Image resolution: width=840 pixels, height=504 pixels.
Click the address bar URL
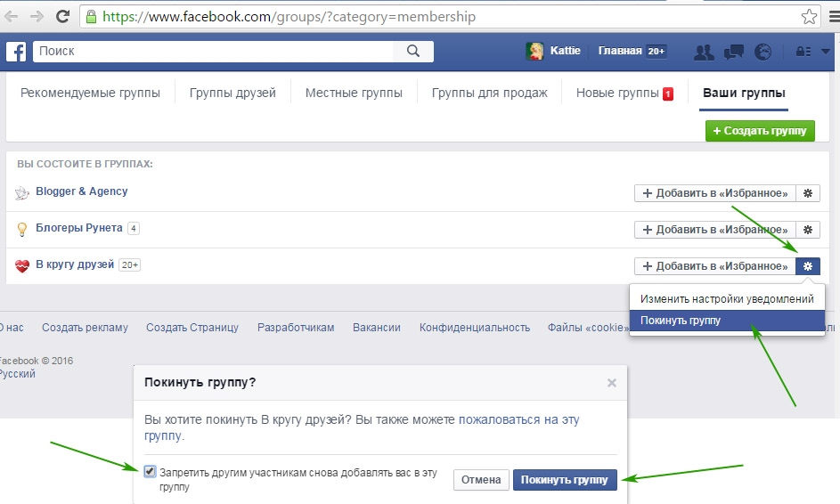pos(290,17)
